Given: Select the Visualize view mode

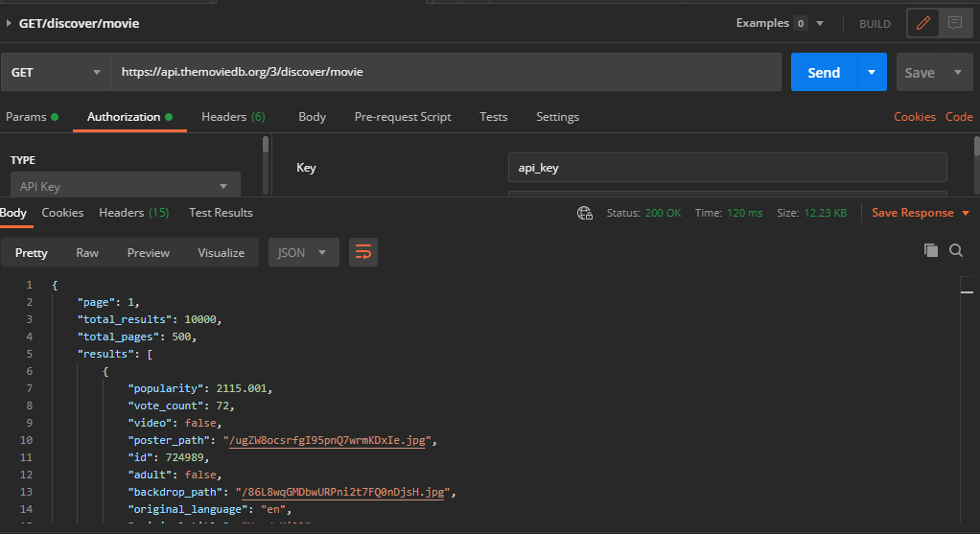Looking at the screenshot, I should 221,252.
